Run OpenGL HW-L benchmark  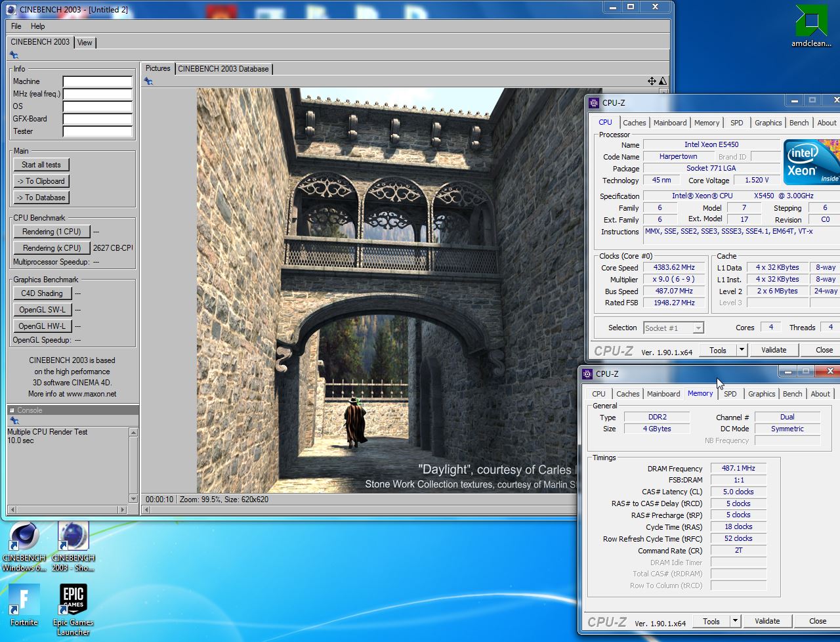tap(42, 326)
